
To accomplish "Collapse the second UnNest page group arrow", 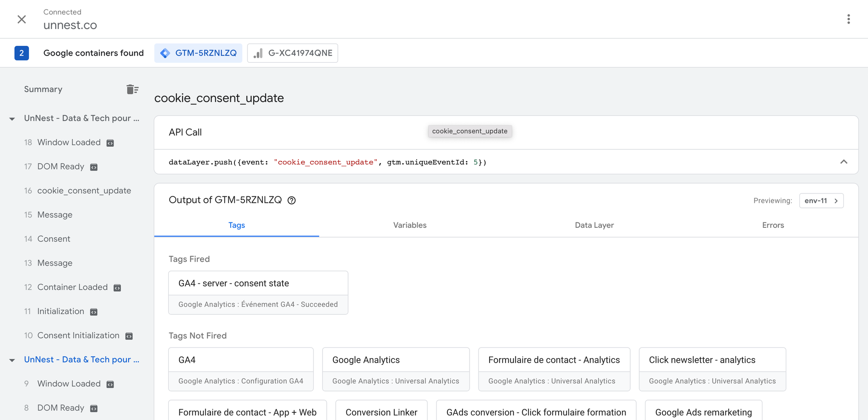I will pyautogui.click(x=12, y=360).
